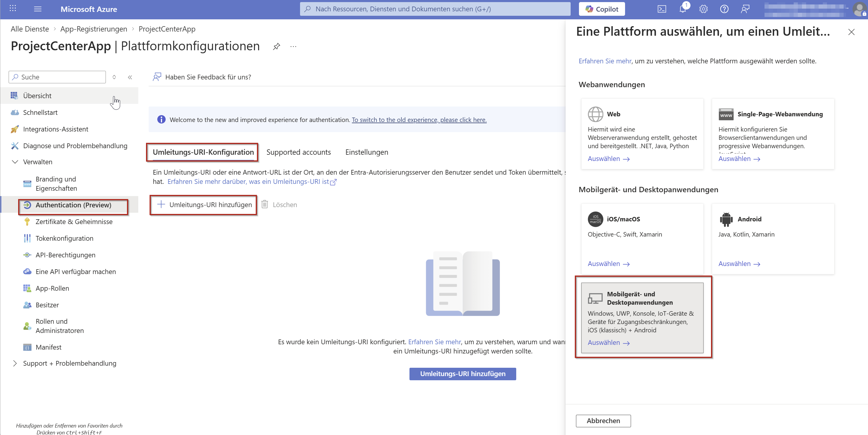Click the Single-Page www icon
Viewport: 868px width, 435px height.
(x=726, y=114)
